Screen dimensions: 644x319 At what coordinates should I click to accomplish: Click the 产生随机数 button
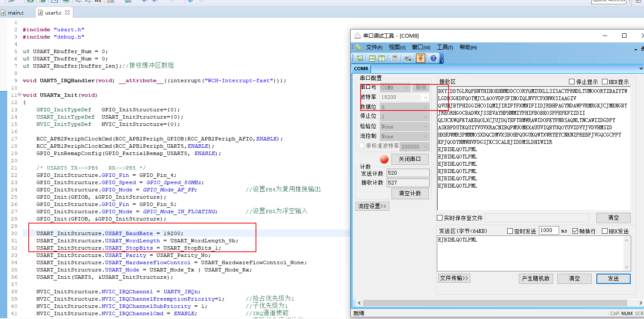pos(536,279)
